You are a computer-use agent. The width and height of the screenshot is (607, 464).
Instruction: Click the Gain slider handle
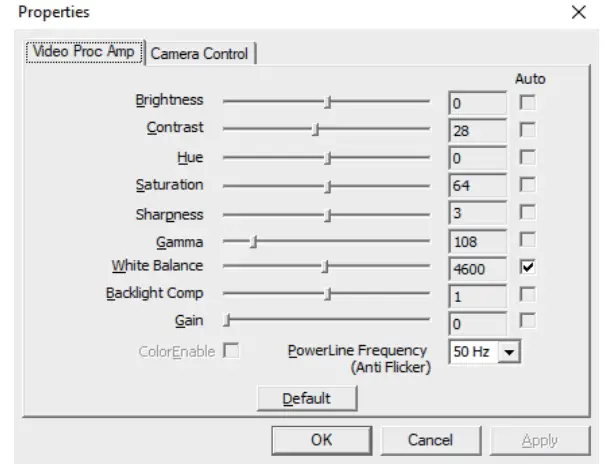(x=227, y=321)
